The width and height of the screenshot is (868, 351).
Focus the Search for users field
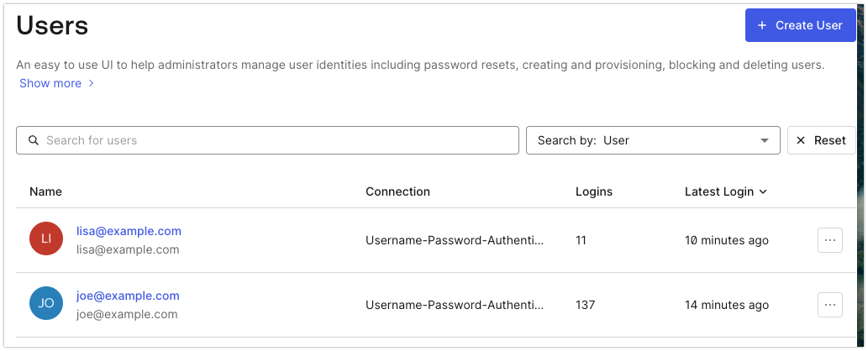267,140
